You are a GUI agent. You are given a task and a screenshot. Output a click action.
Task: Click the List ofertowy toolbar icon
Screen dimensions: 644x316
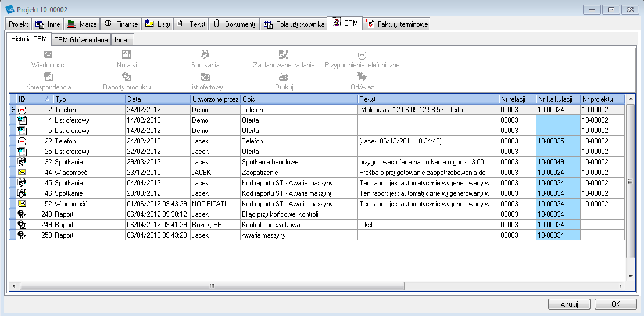(205, 76)
